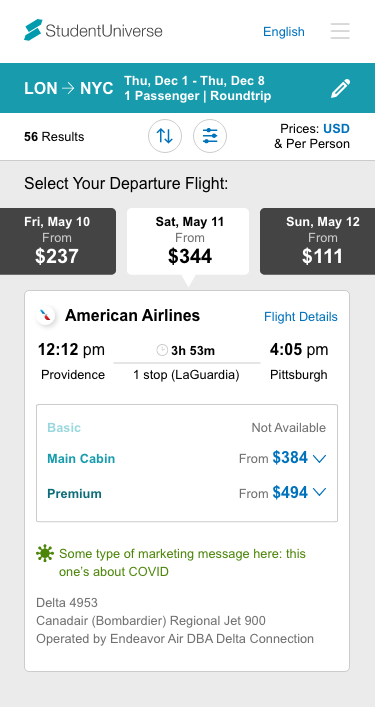This screenshot has width=375, height=707.
Task: Open the Flight Details link
Action: [301, 317]
